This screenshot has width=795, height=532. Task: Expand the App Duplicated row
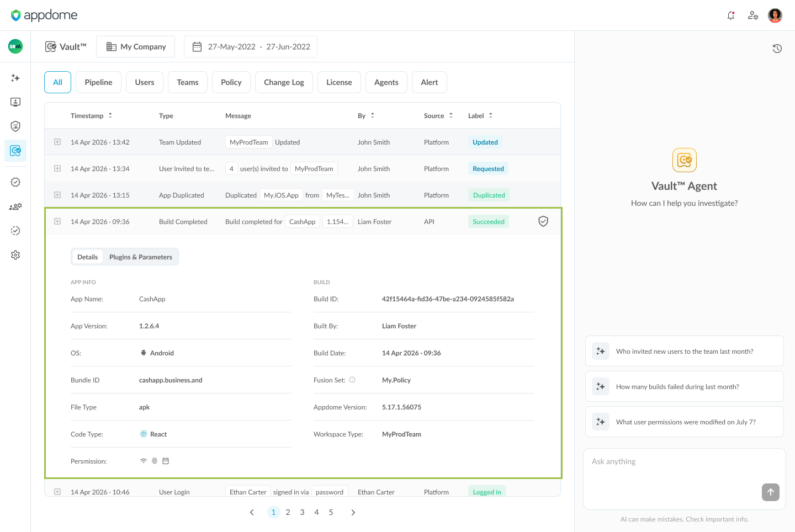pyautogui.click(x=57, y=195)
